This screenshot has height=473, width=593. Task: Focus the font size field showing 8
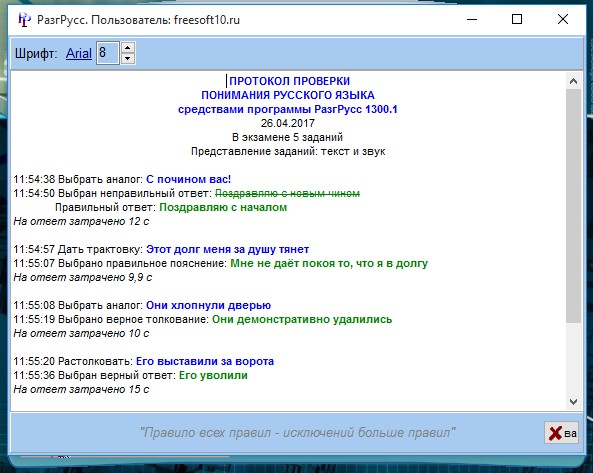click(108, 53)
